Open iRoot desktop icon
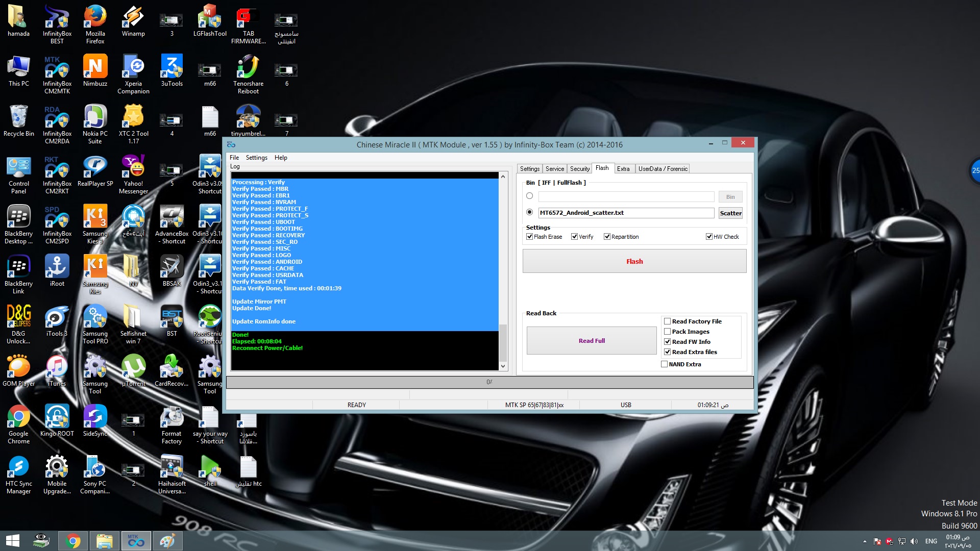 [x=57, y=271]
